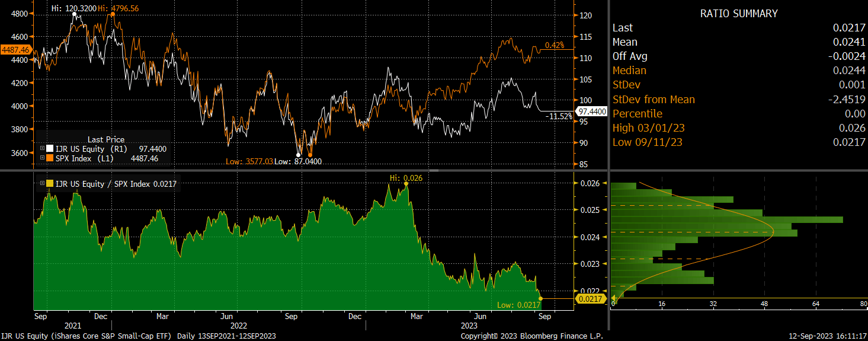Click the longest histogram bar
The width and height of the screenshot is (868, 341).
(x=727, y=219)
